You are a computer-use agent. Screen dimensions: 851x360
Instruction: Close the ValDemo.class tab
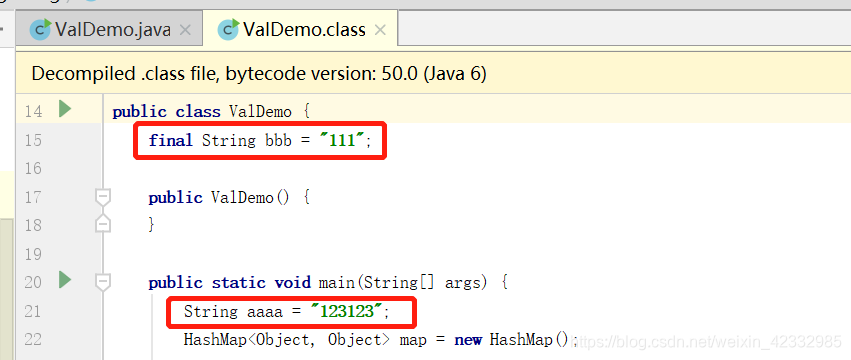point(380,30)
